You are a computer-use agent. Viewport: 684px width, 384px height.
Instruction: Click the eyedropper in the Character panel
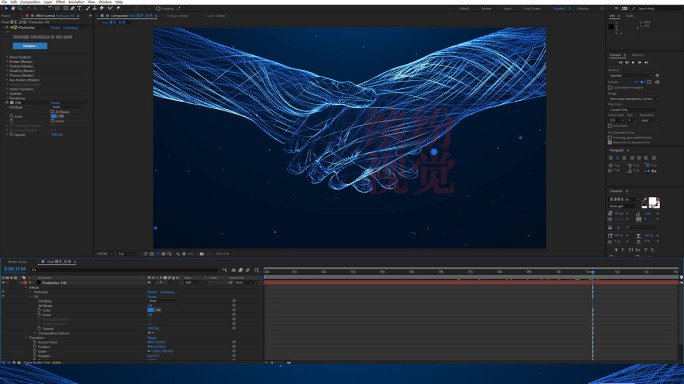645,200
